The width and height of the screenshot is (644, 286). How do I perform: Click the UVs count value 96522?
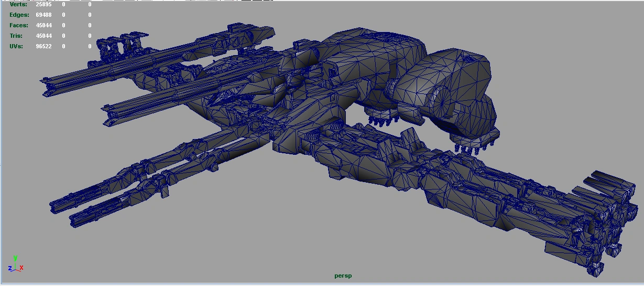(43, 46)
